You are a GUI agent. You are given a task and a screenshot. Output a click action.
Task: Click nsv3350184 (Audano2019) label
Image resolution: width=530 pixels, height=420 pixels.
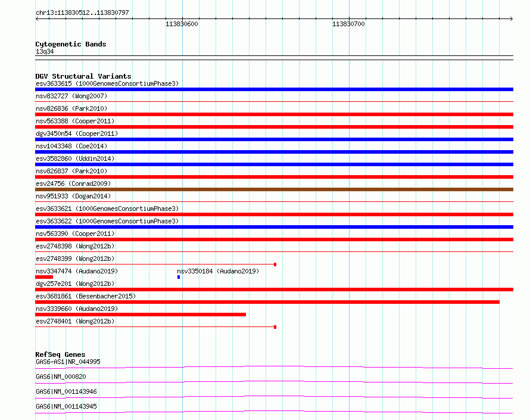(x=218, y=271)
